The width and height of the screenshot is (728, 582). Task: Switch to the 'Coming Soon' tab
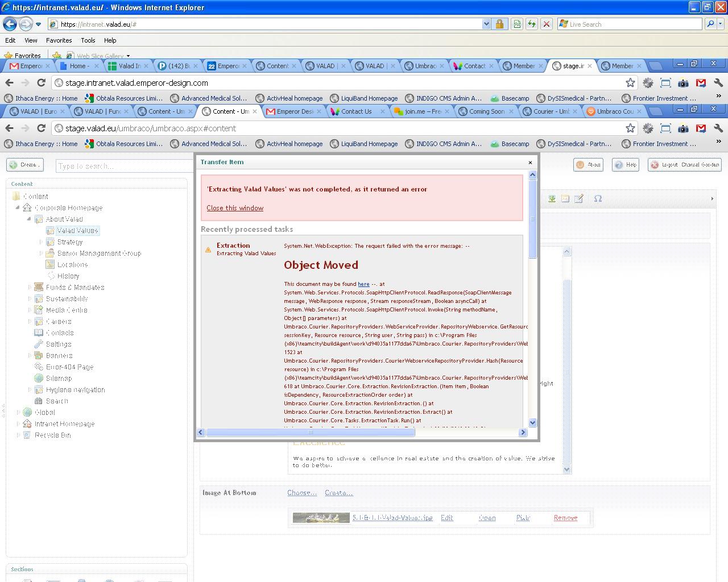486,111
